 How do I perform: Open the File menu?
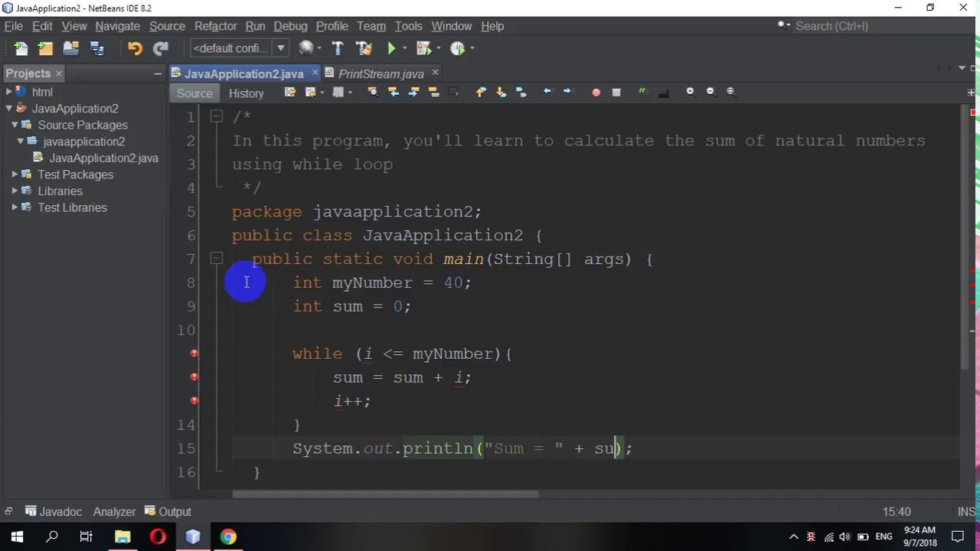[13, 26]
